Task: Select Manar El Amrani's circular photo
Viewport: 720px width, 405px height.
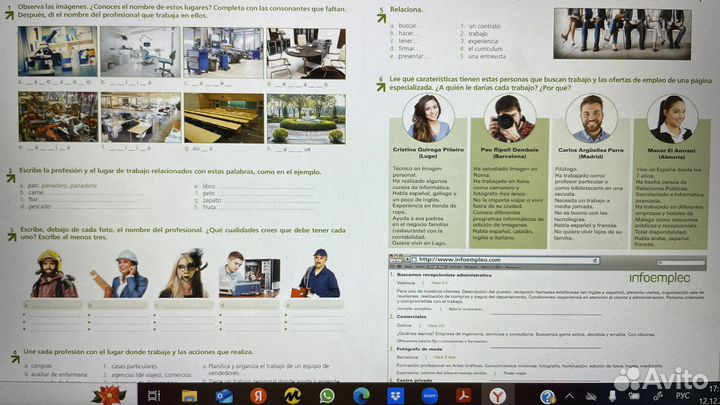Action: 672,120
